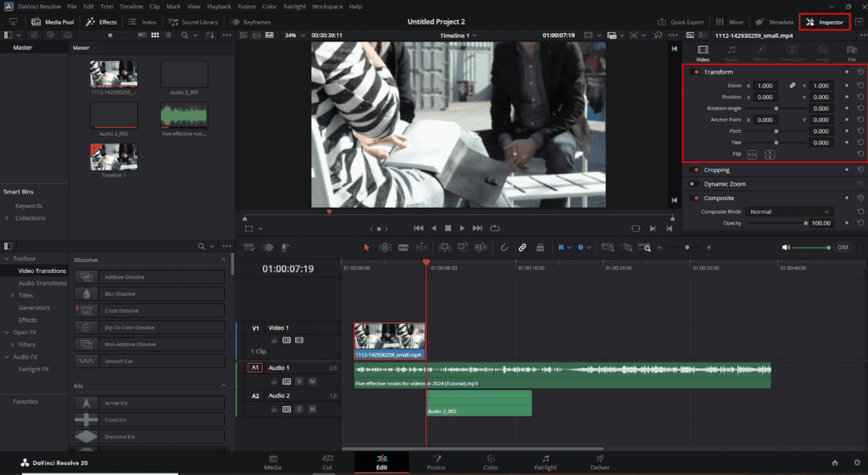This screenshot has height=475, width=868.
Task: Reset Transform section icon
Action: tap(860, 72)
